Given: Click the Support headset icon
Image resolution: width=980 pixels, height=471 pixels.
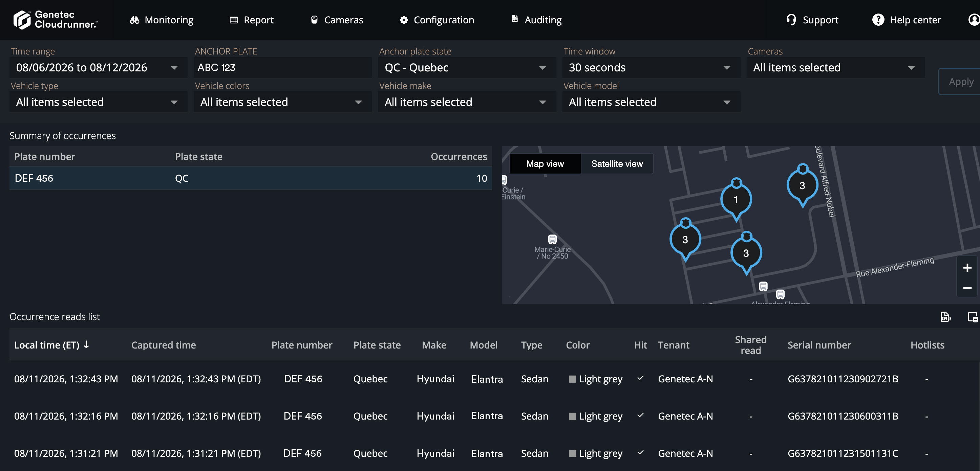Looking at the screenshot, I should point(791,20).
